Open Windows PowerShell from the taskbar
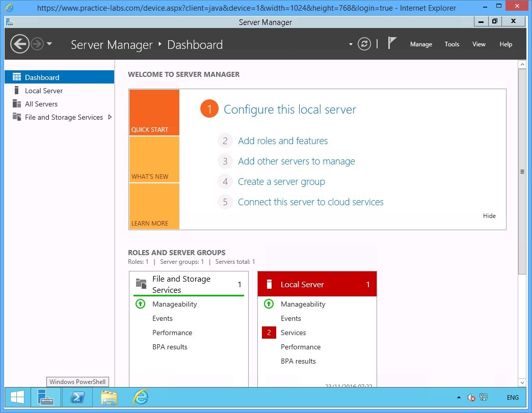Viewport: 532px width, 413px height. 77,397
